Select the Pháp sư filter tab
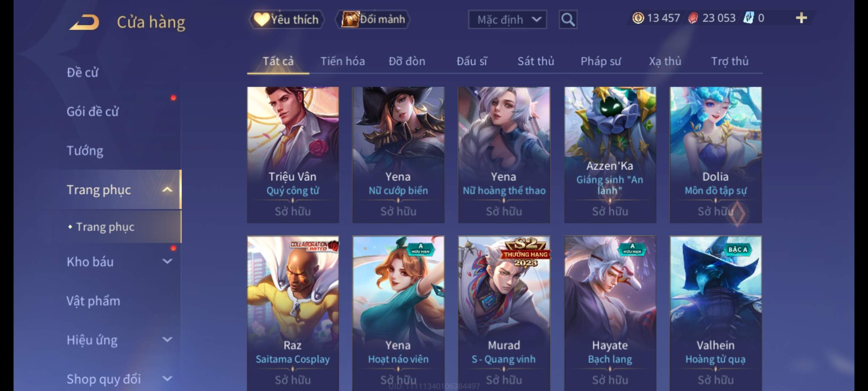 (601, 61)
